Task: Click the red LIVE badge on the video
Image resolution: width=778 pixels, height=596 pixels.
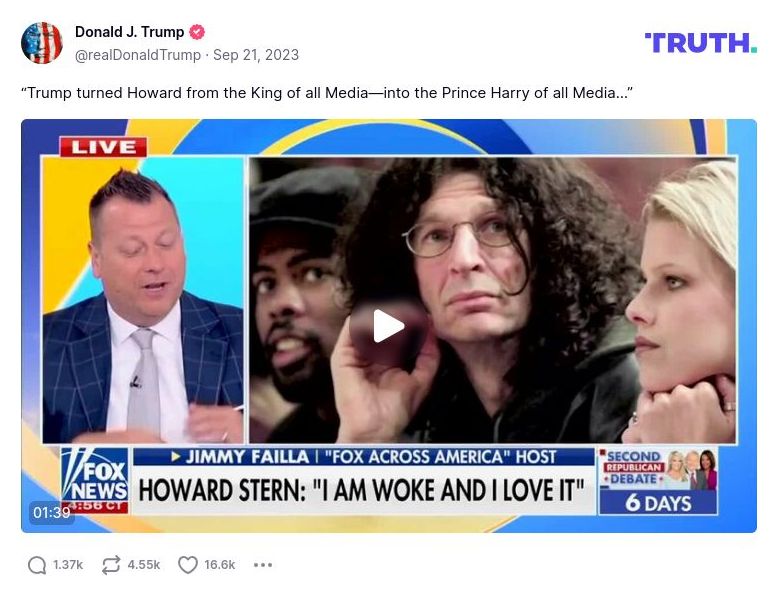Action: (103, 147)
